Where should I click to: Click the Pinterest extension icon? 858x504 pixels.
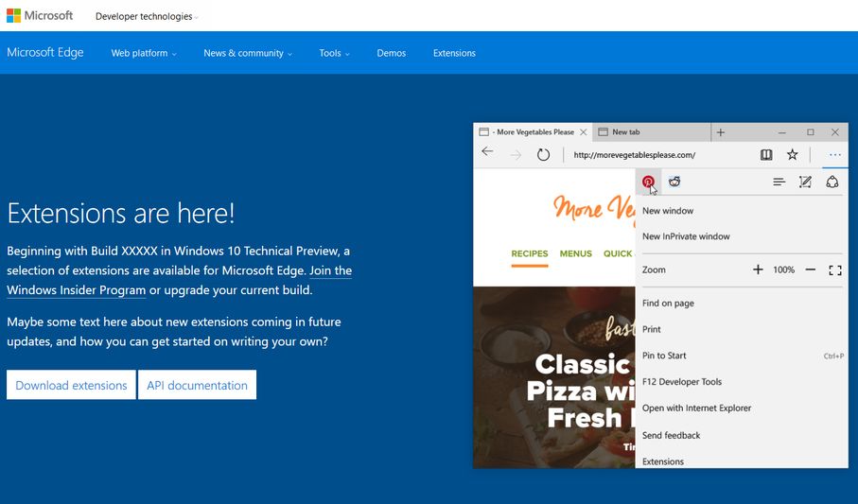(648, 182)
